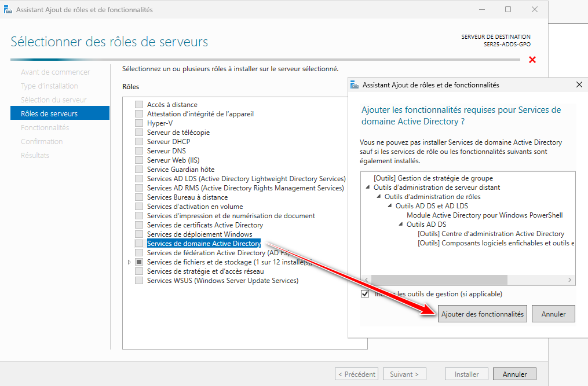This screenshot has height=386, width=588.
Task: Select Centre d'administration Active Directory item
Action: point(491,233)
